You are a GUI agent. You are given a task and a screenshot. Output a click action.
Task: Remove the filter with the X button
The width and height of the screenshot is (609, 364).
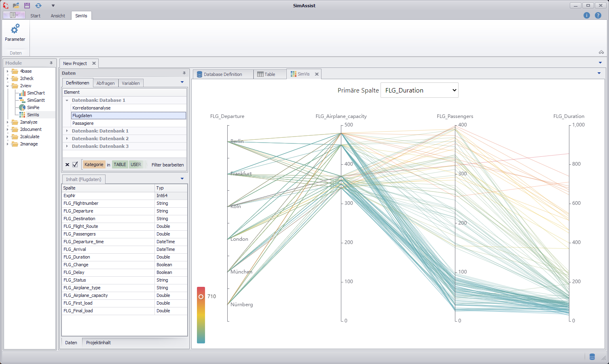[68, 164]
